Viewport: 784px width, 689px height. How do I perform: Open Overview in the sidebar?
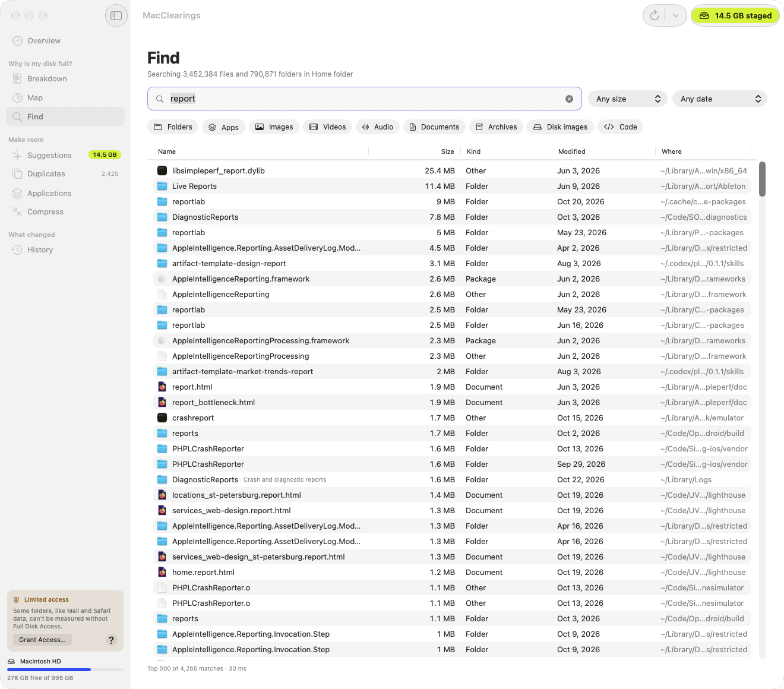click(x=65, y=41)
